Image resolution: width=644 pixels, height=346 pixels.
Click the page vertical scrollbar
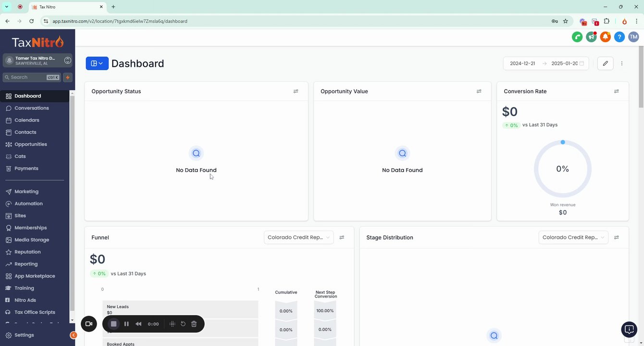pos(641,77)
